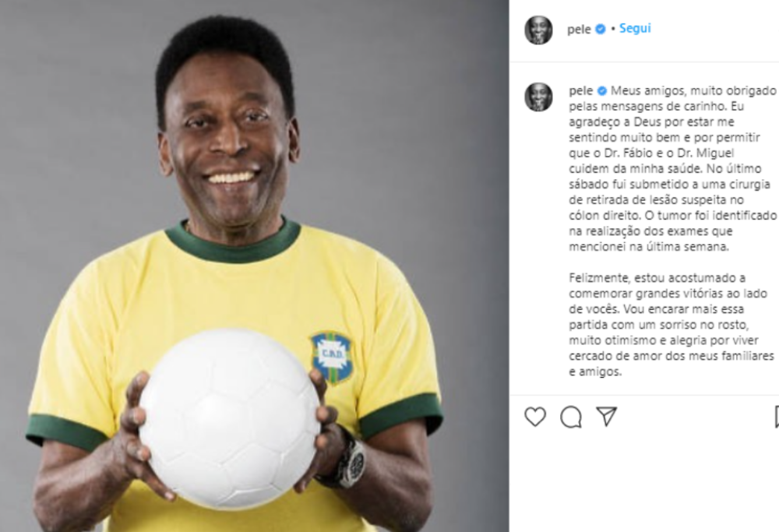The height and width of the screenshot is (532, 779).
Task: Open the profile avatar in the post header
Action: [538, 30]
